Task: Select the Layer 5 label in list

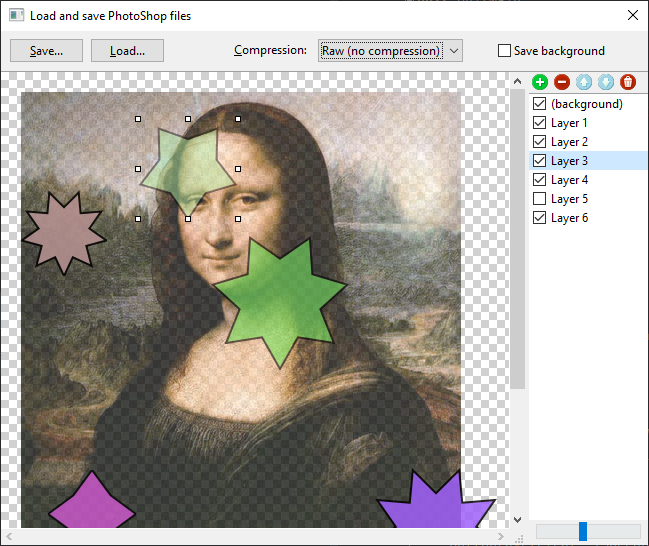Action: pyautogui.click(x=569, y=199)
